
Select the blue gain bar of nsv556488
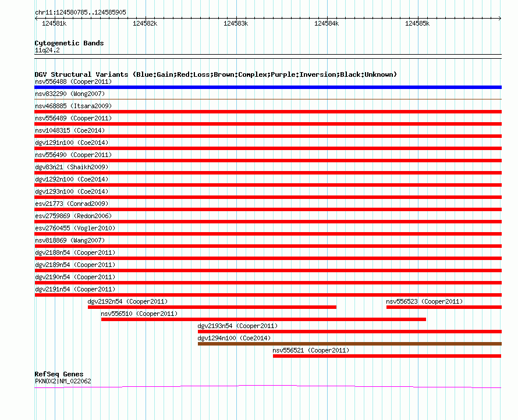268,87
